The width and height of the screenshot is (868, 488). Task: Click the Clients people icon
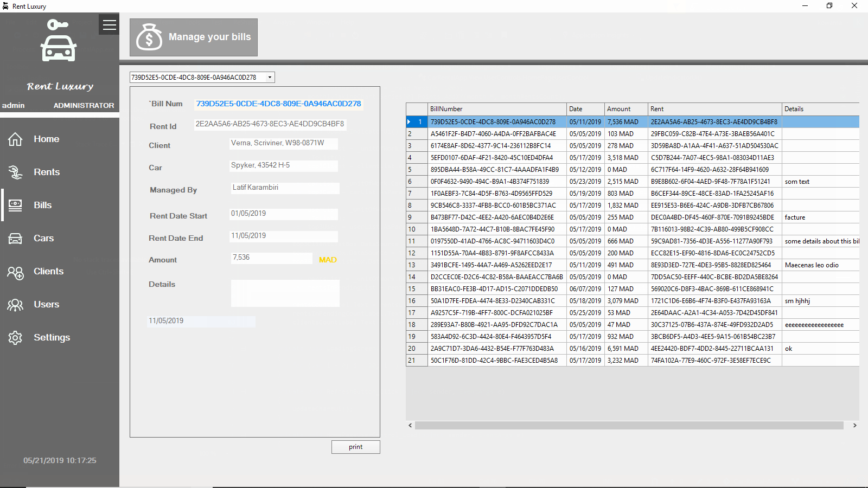(x=15, y=272)
